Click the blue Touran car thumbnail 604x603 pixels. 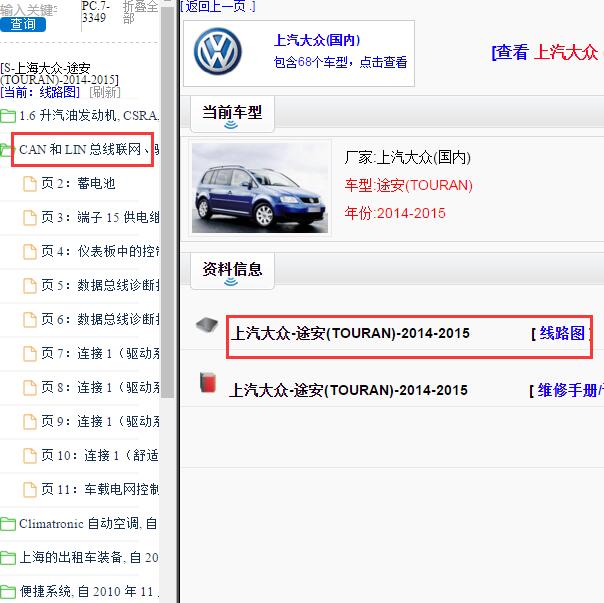260,188
